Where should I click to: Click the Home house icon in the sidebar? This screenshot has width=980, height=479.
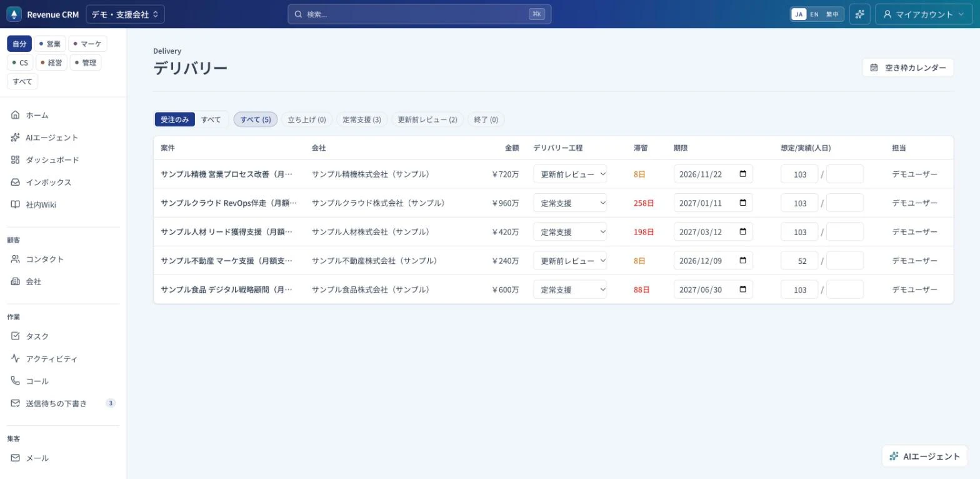[16, 115]
